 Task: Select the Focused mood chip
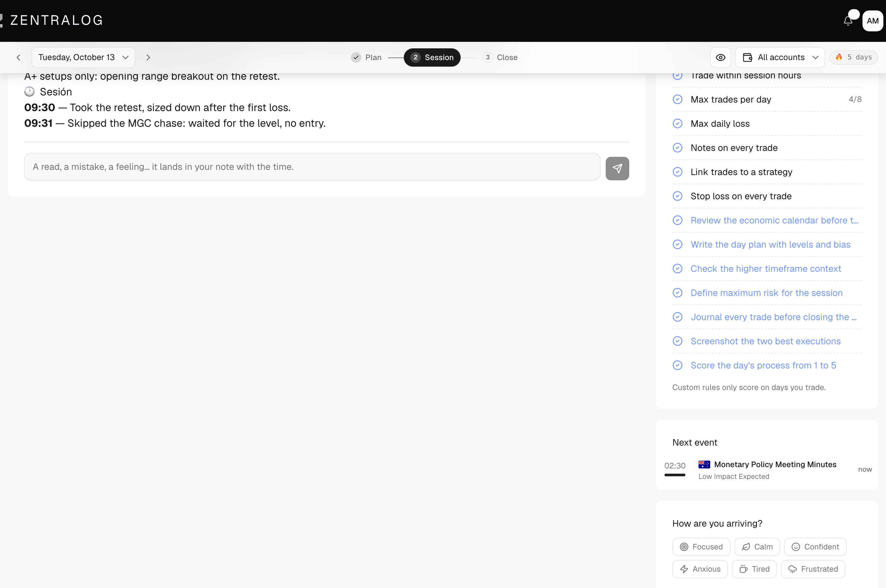click(701, 547)
